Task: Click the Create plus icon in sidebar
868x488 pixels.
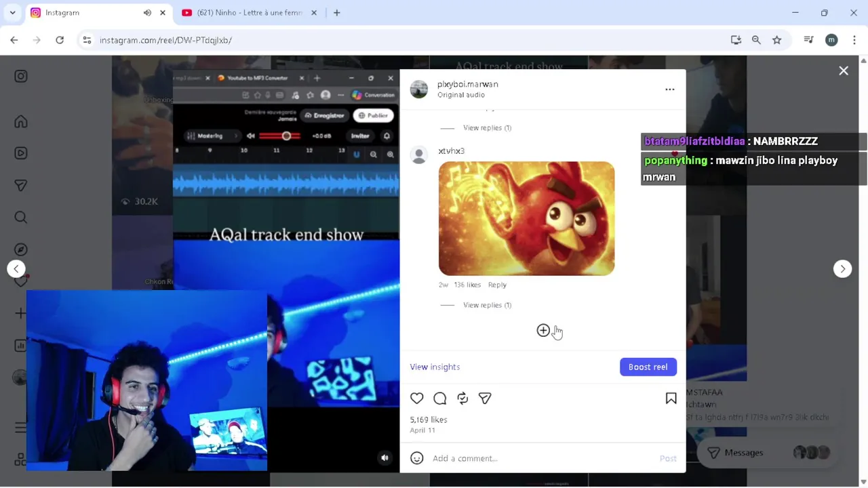Action: click(x=21, y=313)
